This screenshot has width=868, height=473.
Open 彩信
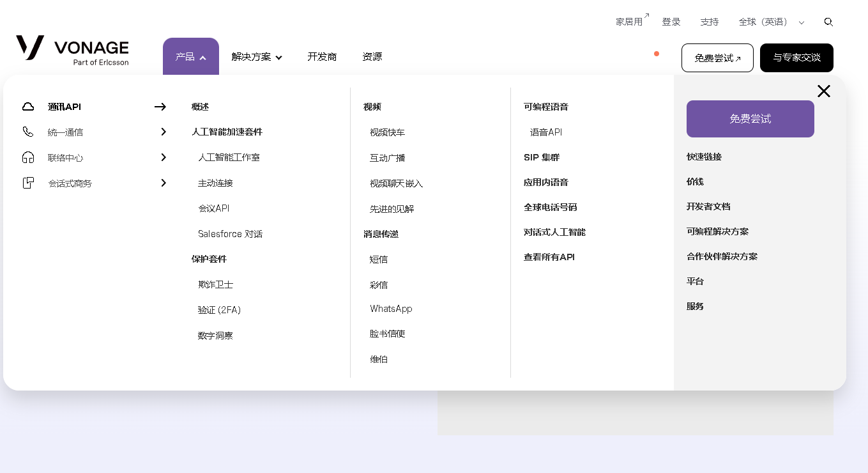379,285
